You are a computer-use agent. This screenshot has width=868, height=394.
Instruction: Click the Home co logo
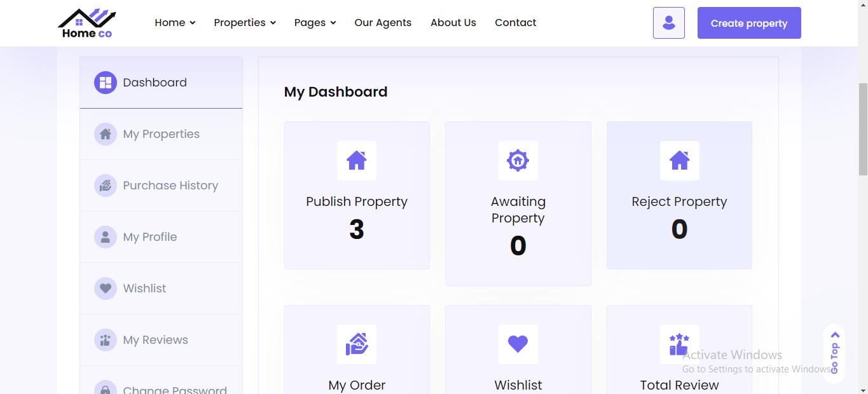87,24
